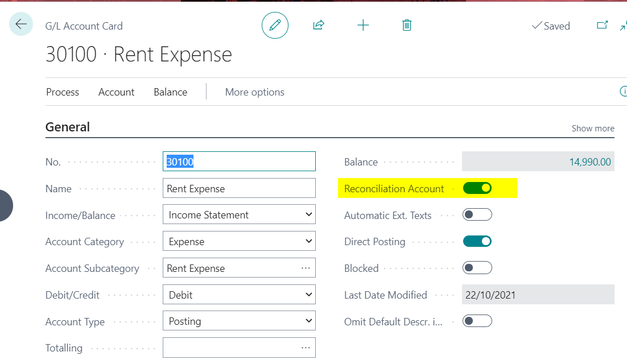
Task: Click inside the Name field
Action: (239, 188)
